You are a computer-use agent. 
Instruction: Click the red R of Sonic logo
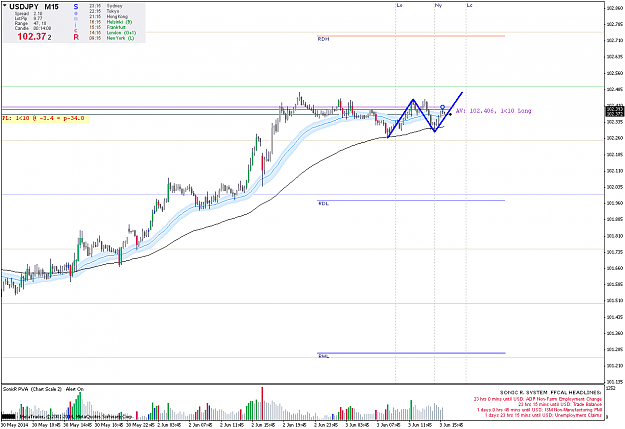coord(76,37)
